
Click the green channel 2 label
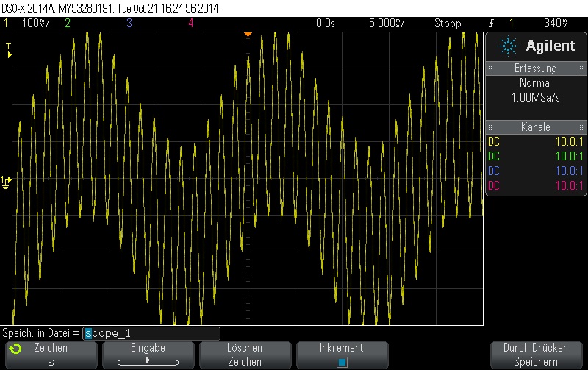68,24
